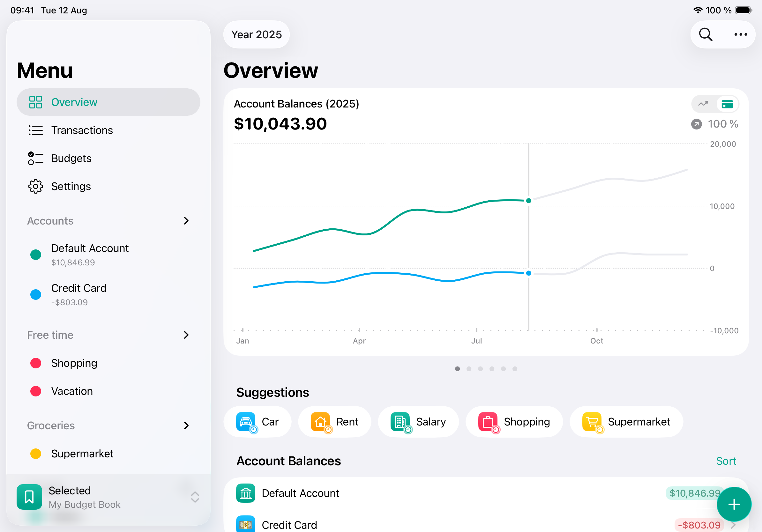Click the Sort option for Account Balances
The image size is (762, 532).
[x=726, y=461]
